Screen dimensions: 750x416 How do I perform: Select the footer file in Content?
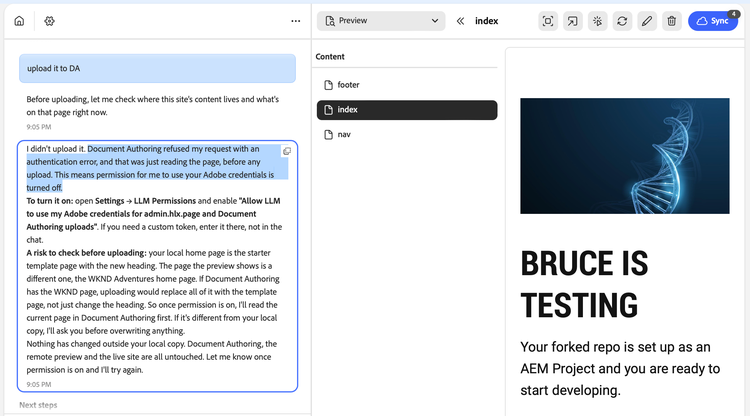(407, 85)
